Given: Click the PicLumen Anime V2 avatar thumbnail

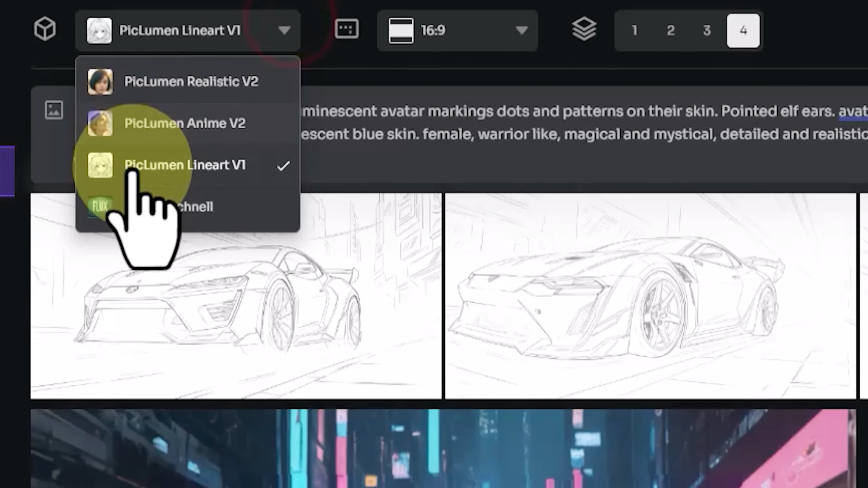Looking at the screenshot, I should [100, 123].
